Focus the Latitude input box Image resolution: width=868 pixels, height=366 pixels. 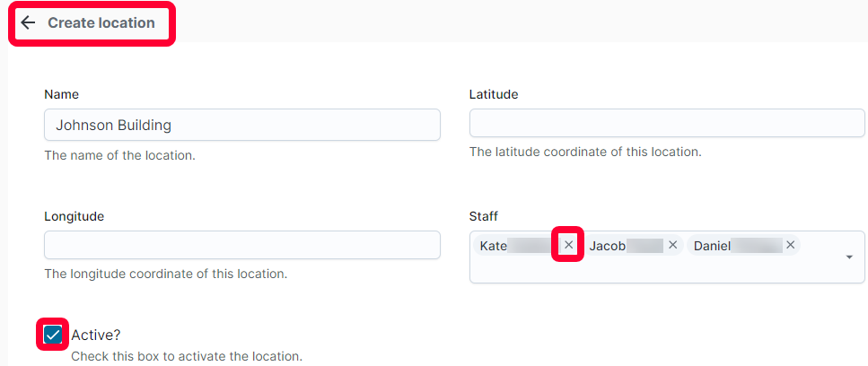(667, 123)
